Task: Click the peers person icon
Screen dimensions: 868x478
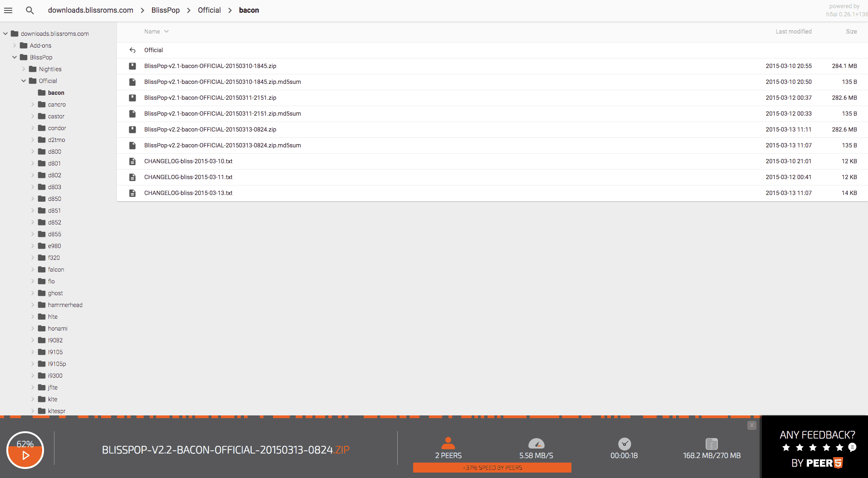Action: tap(448, 443)
